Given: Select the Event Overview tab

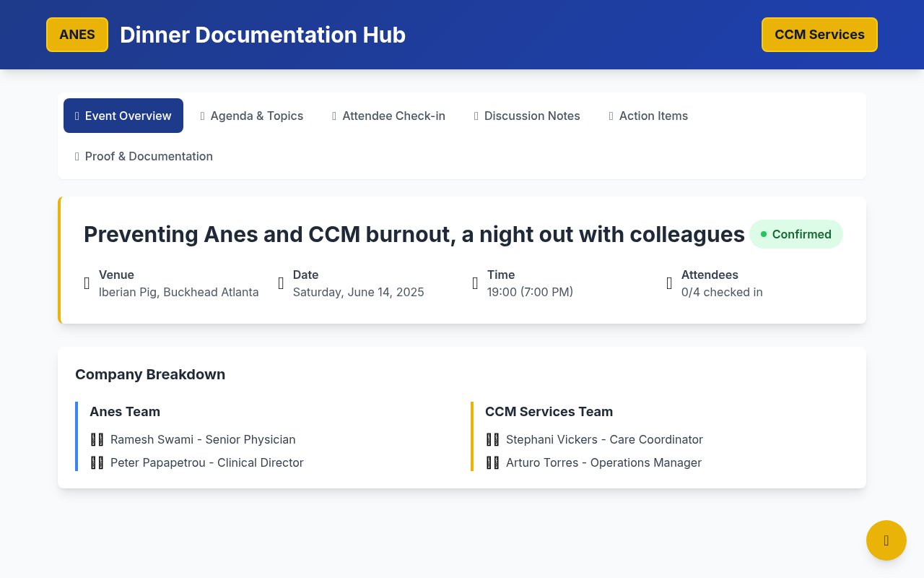Looking at the screenshot, I should tap(123, 116).
